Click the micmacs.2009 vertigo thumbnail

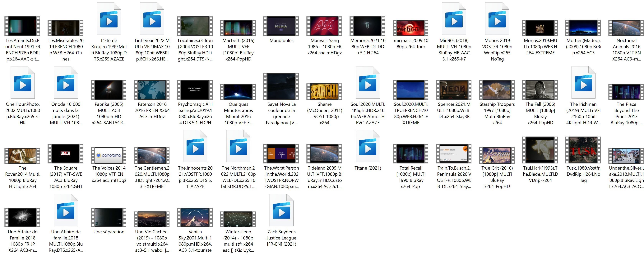(x=410, y=28)
